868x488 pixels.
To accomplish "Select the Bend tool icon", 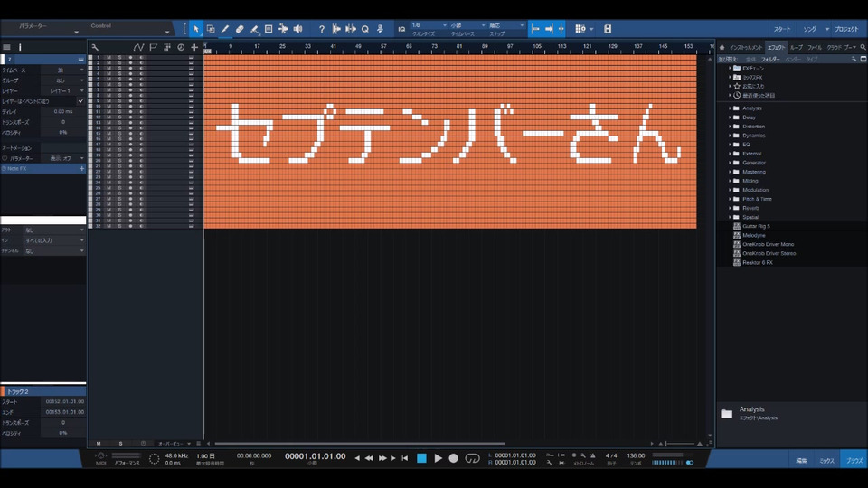I will tap(283, 29).
